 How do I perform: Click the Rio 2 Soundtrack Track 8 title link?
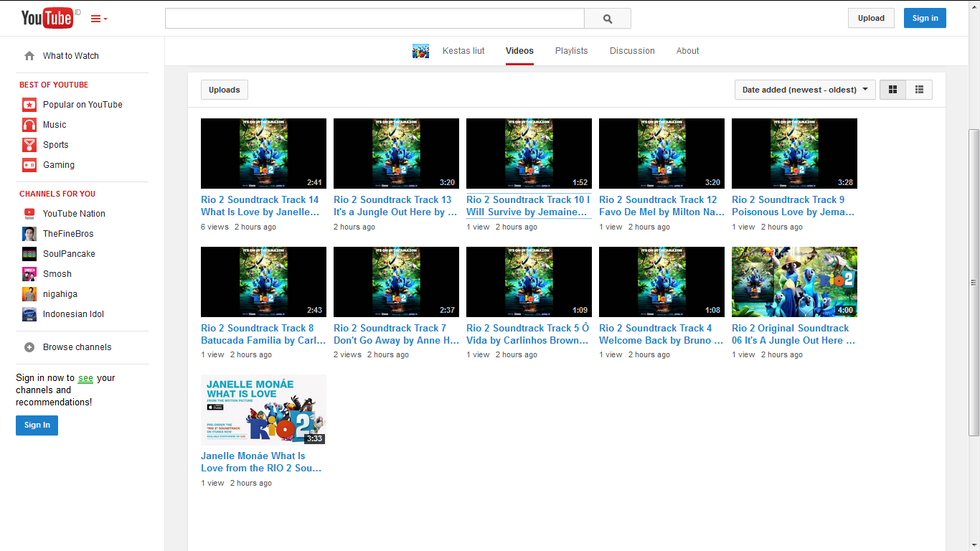pyautogui.click(x=263, y=334)
